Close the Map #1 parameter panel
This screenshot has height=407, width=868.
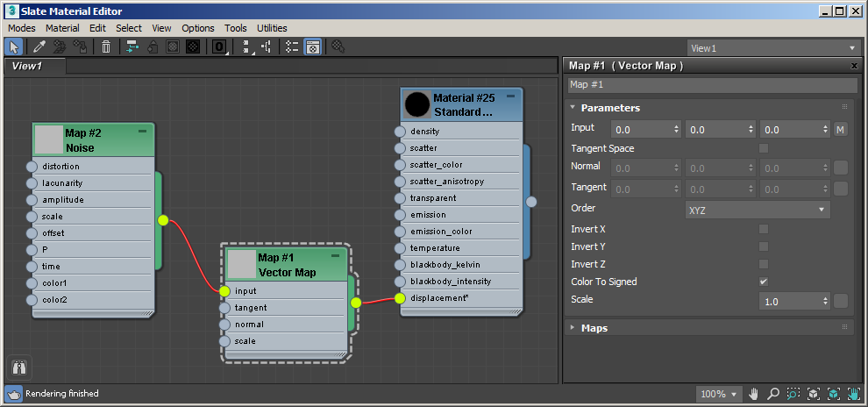(854, 66)
